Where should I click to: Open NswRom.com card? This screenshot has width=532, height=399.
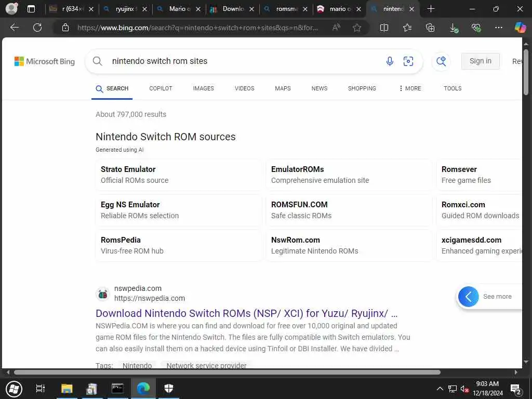349,245
